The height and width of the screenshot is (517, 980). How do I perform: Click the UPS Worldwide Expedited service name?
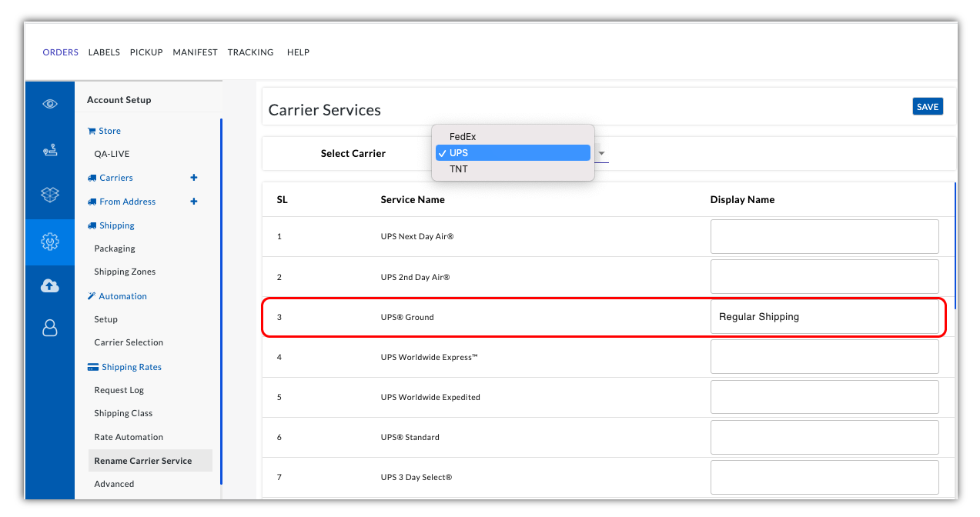430,397
